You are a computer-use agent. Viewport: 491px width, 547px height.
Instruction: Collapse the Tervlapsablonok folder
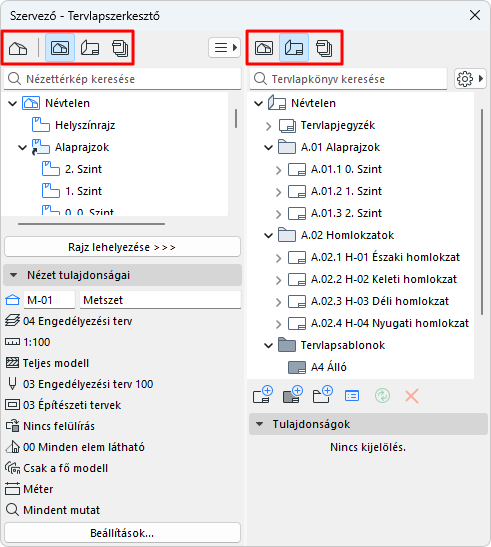tap(268, 345)
